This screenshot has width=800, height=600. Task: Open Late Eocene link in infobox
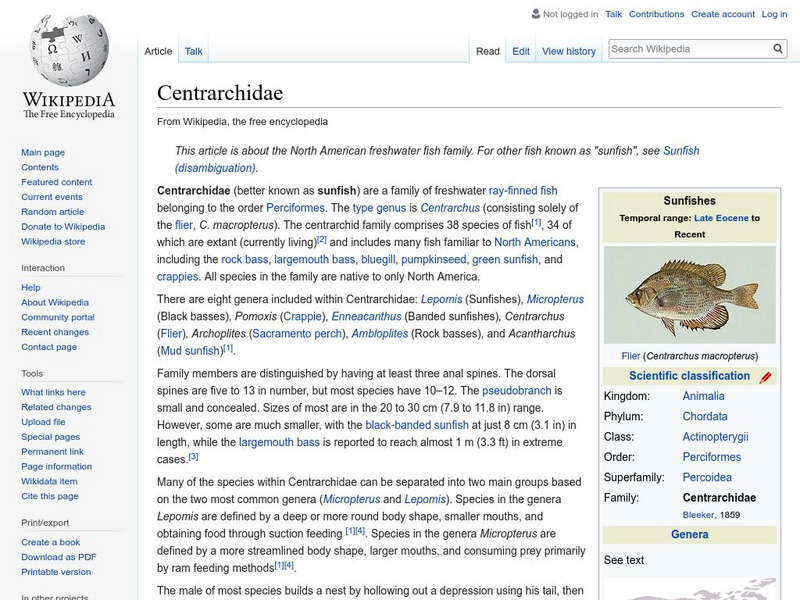[721, 218]
